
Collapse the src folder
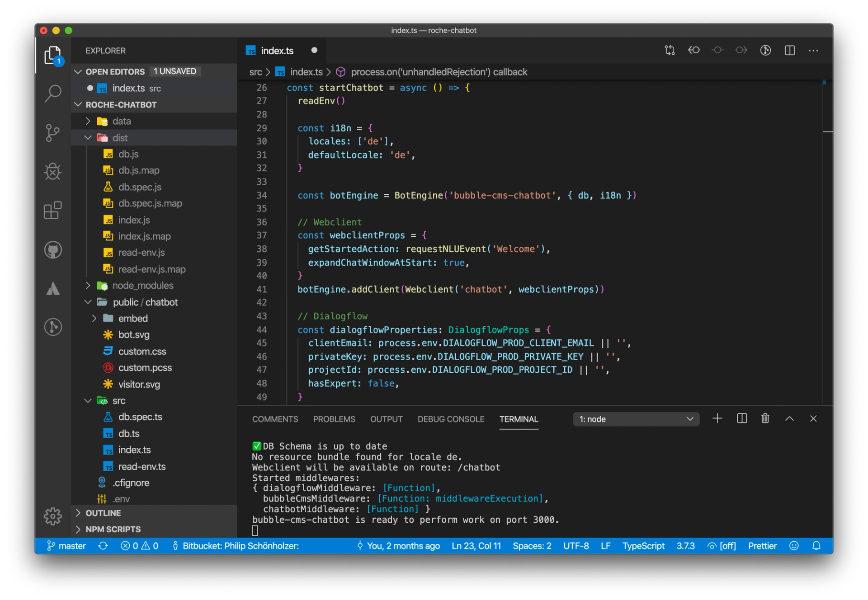point(88,401)
